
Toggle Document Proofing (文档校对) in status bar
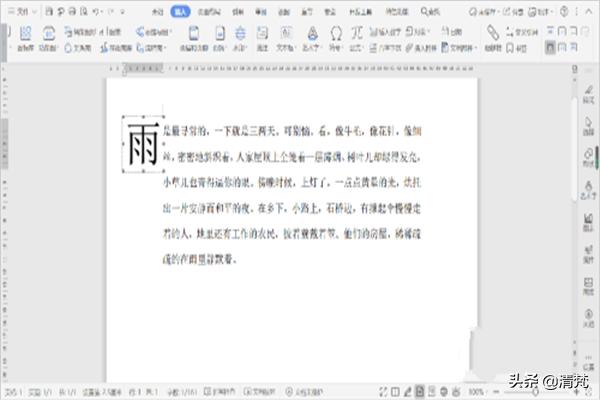tap(259, 392)
